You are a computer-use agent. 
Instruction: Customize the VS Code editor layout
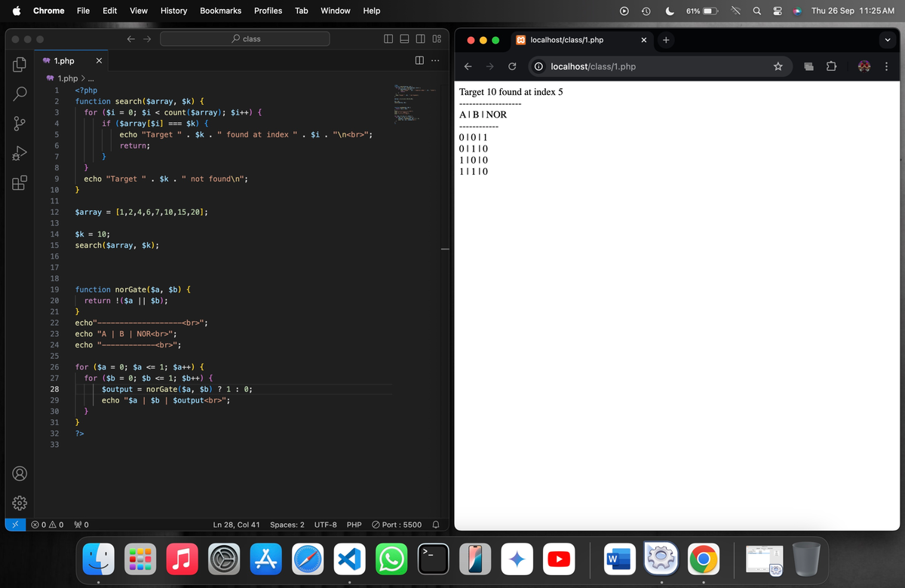point(437,38)
